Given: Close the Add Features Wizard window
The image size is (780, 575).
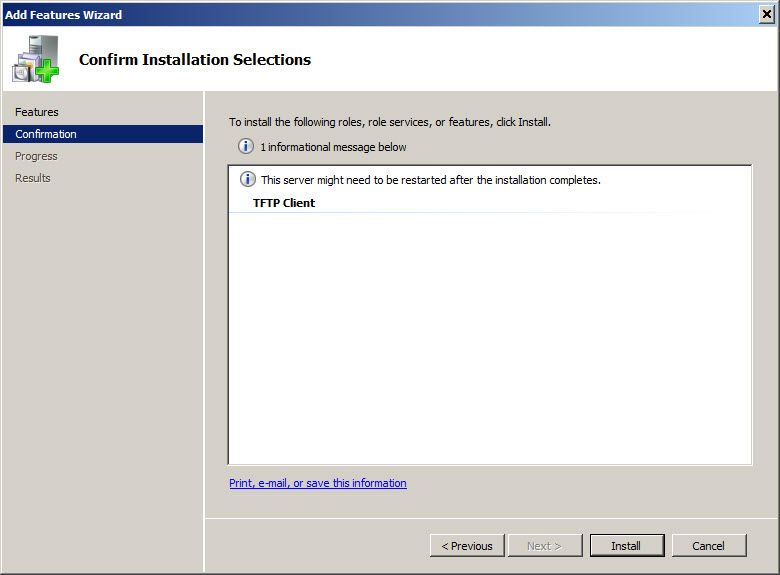Looking at the screenshot, I should point(767,14).
